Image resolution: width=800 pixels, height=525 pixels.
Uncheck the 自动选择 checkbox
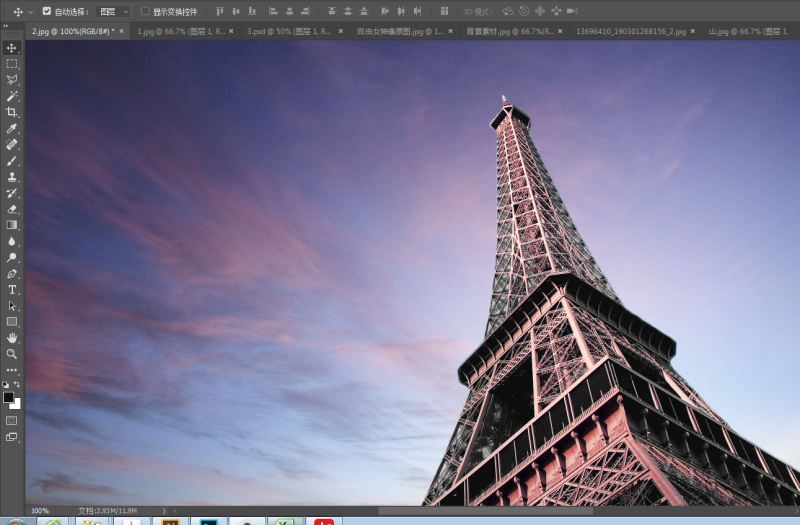46,11
